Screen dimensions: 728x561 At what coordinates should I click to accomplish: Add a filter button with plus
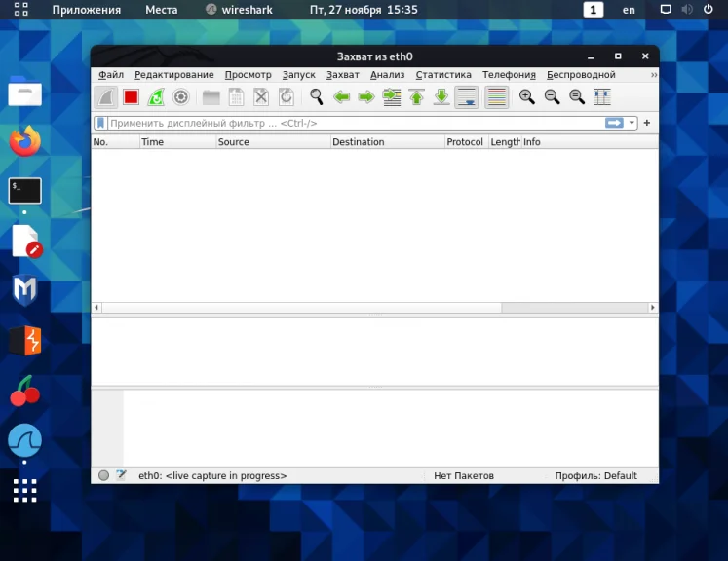click(647, 123)
